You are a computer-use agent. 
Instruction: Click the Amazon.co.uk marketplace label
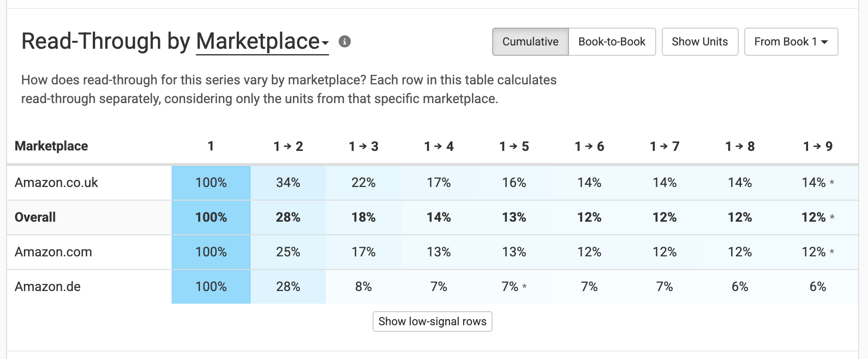click(x=57, y=182)
